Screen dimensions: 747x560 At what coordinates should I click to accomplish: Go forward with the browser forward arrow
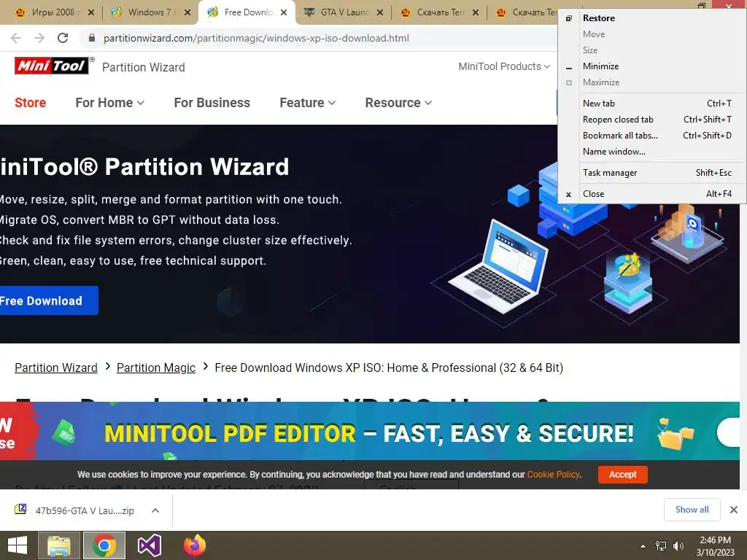point(39,38)
